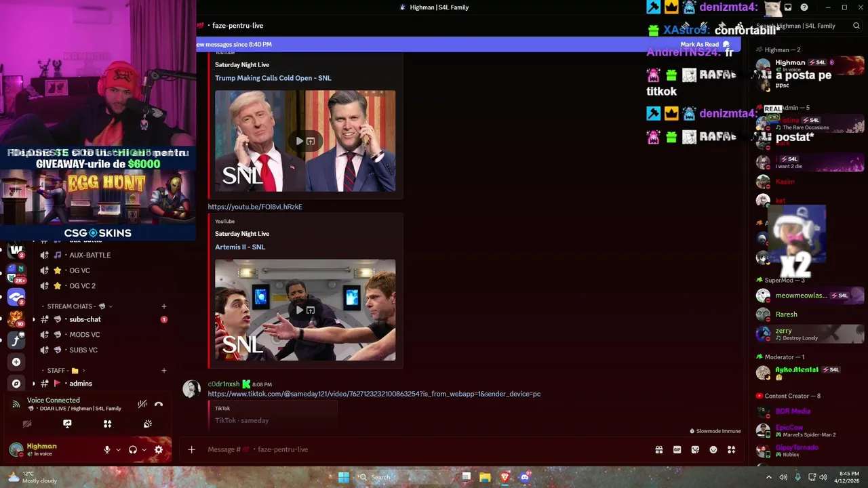
Task: Open member Ayko.Atentat in Moderator list
Action: coord(810,373)
